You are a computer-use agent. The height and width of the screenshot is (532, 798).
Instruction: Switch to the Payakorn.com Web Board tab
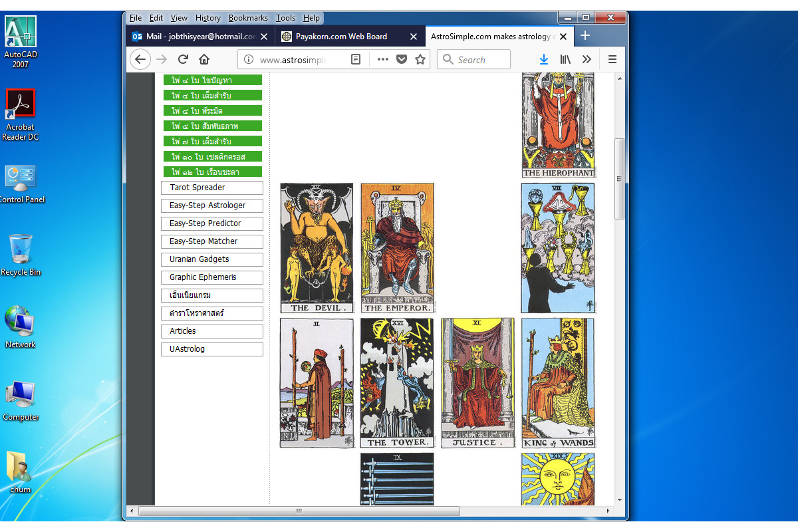[x=341, y=36]
